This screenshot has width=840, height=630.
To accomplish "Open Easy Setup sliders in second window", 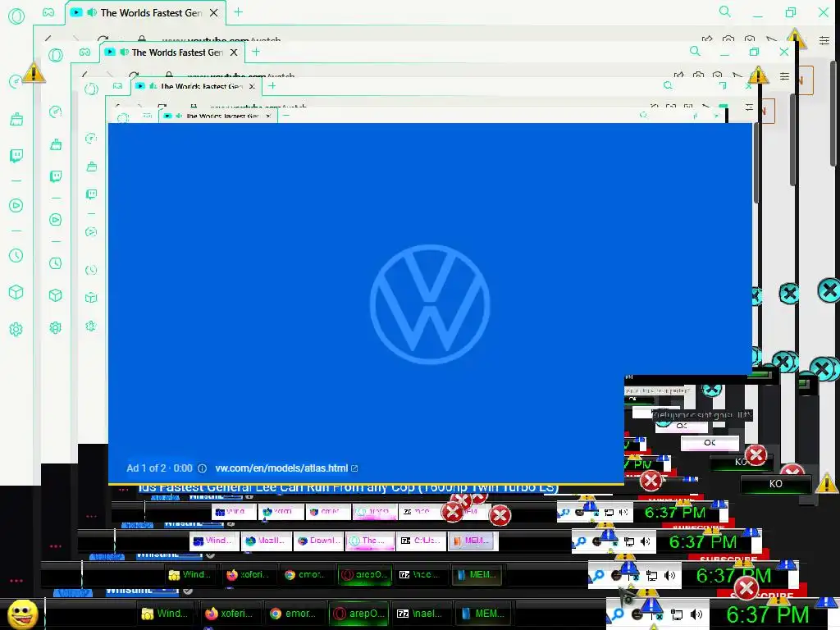I will click(x=785, y=76).
